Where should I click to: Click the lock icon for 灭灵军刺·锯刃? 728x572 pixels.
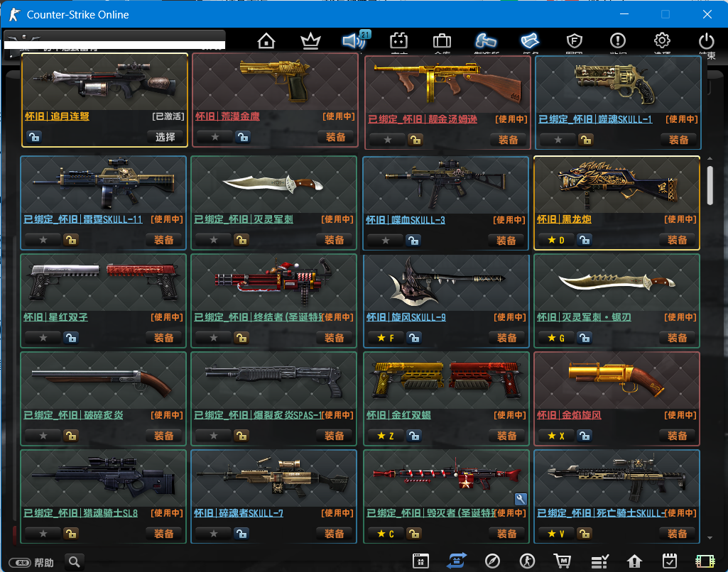point(585,338)
